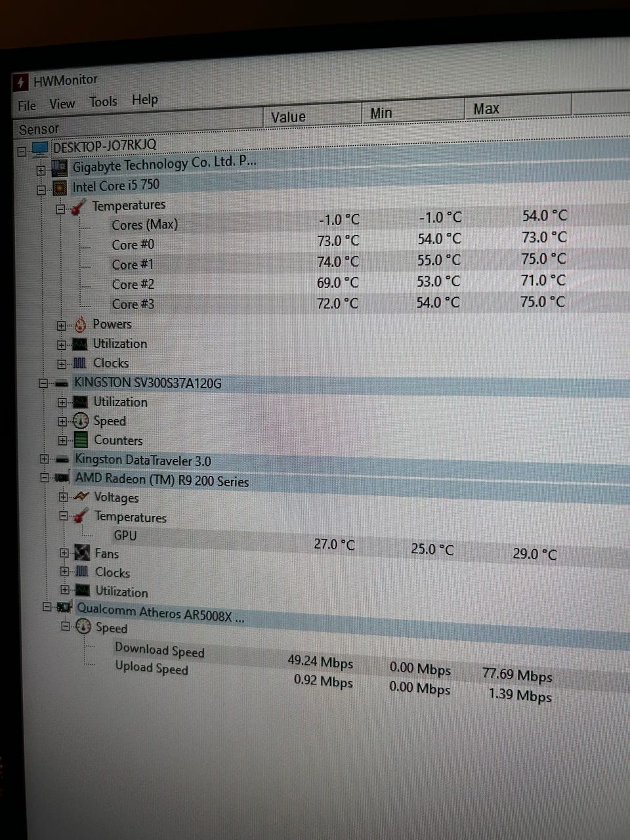Click the Intel Core i5 750 CPU icon

(x=60, y=188)
